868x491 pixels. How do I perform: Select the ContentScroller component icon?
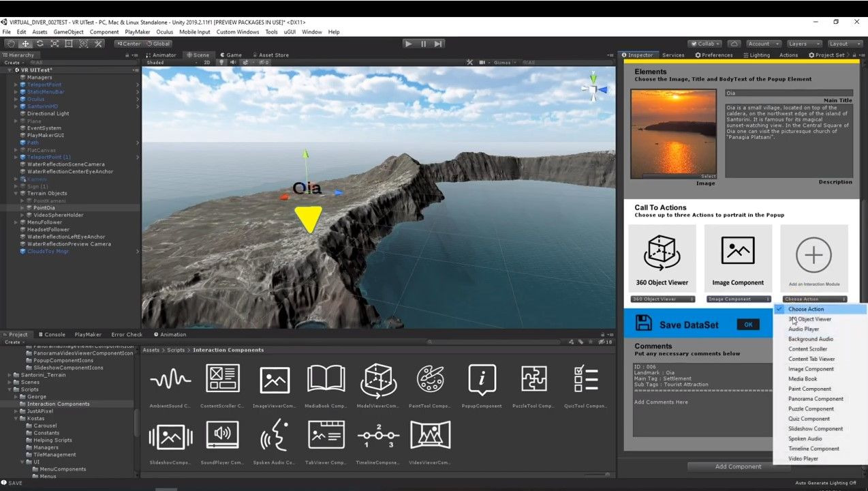pos(223,379)
